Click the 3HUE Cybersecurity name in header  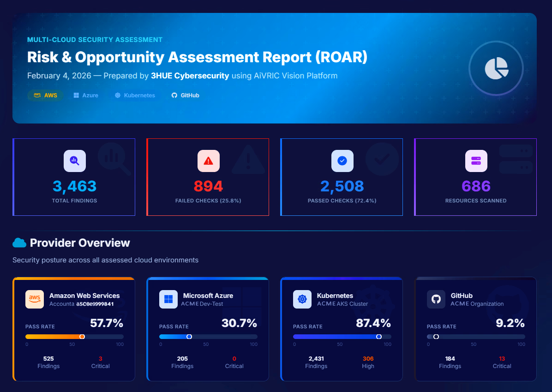coord(190,76)
